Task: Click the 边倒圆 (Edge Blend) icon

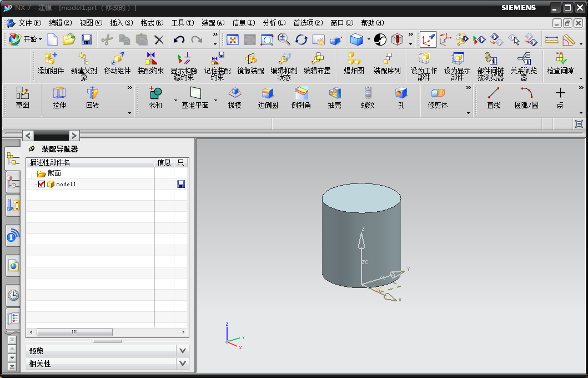Action: (268, 96)
